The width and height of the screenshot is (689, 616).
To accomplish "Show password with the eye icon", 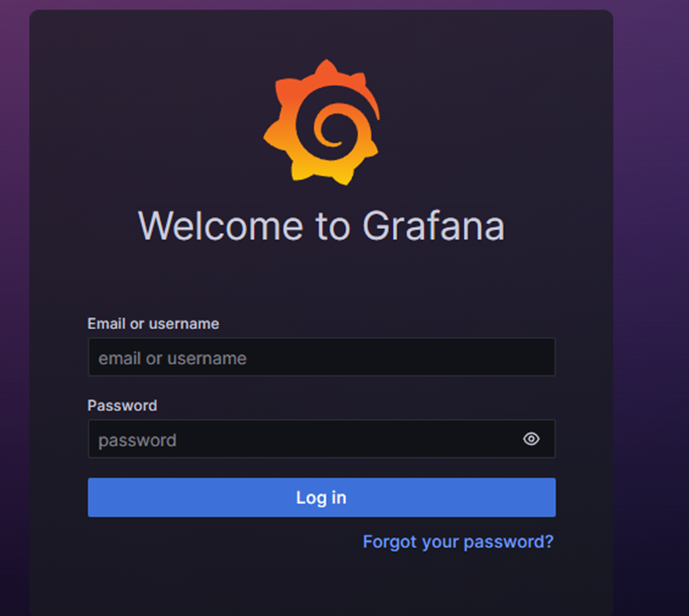I will tap(531, 439).
